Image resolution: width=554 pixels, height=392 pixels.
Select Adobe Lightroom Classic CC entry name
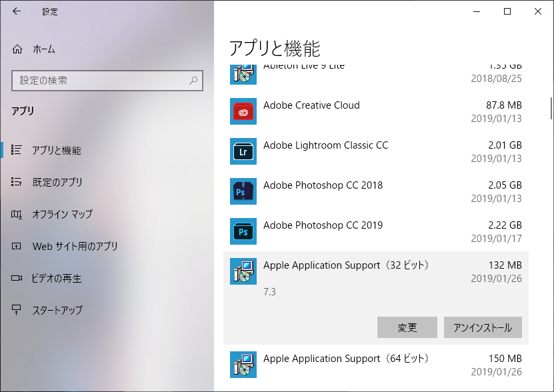coord(325,145)
